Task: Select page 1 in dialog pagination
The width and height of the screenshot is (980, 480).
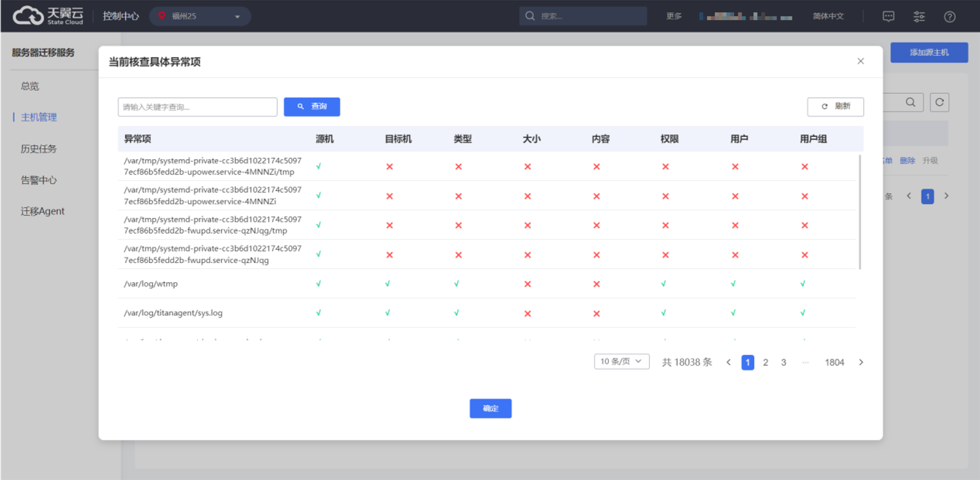Action: coord(747,362)
